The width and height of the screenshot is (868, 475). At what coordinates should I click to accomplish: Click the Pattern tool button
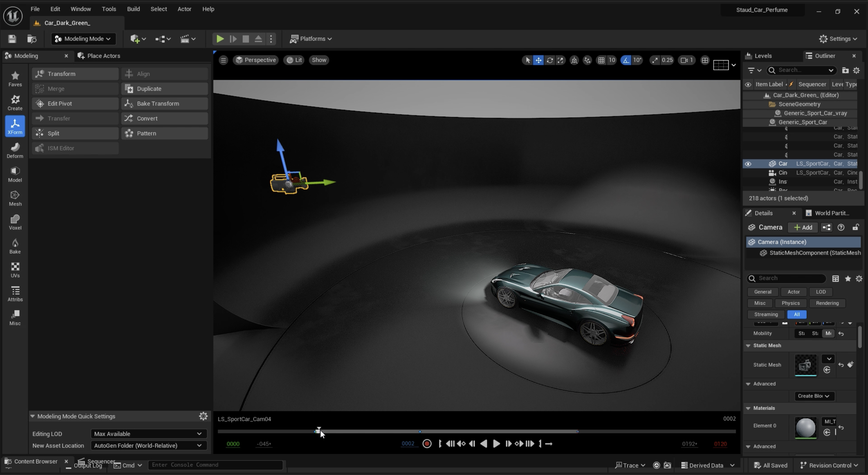(165, 133)
